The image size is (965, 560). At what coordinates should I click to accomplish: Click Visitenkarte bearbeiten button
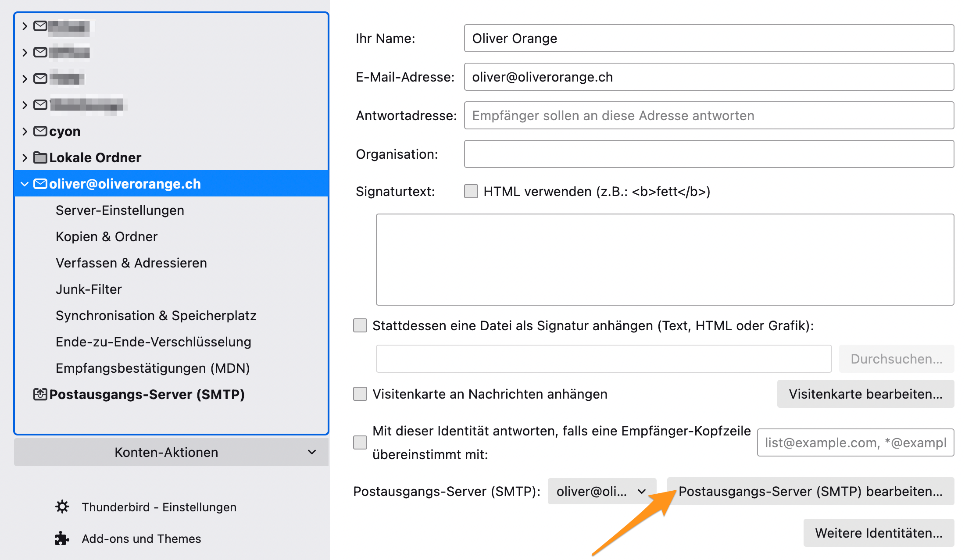point(865,394)
